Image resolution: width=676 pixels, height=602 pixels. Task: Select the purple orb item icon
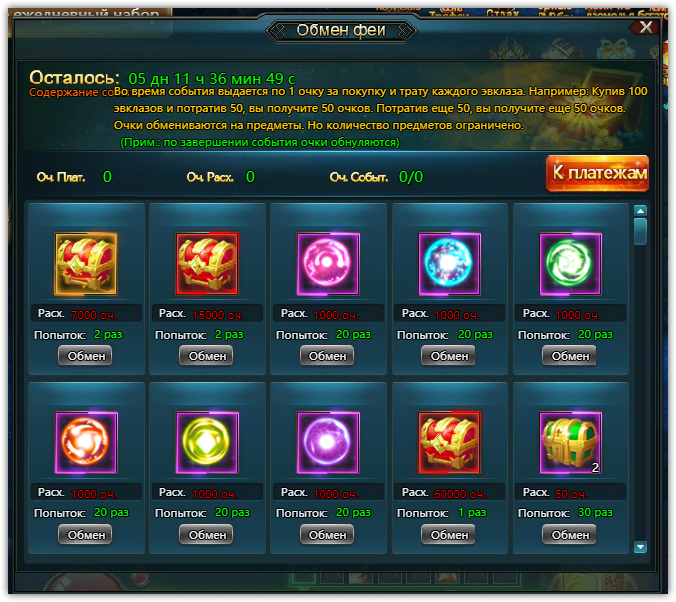coord(328,442)
